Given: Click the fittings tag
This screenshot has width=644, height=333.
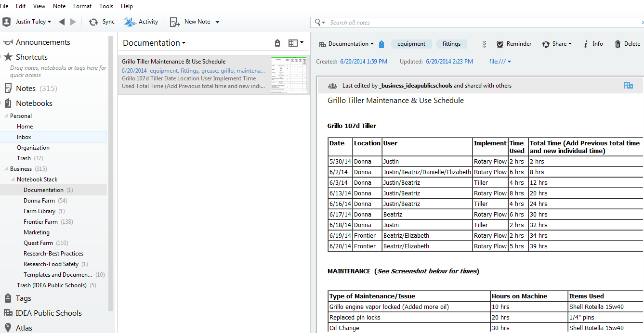Looking at the screenshot, I should (x=451, y=44).
